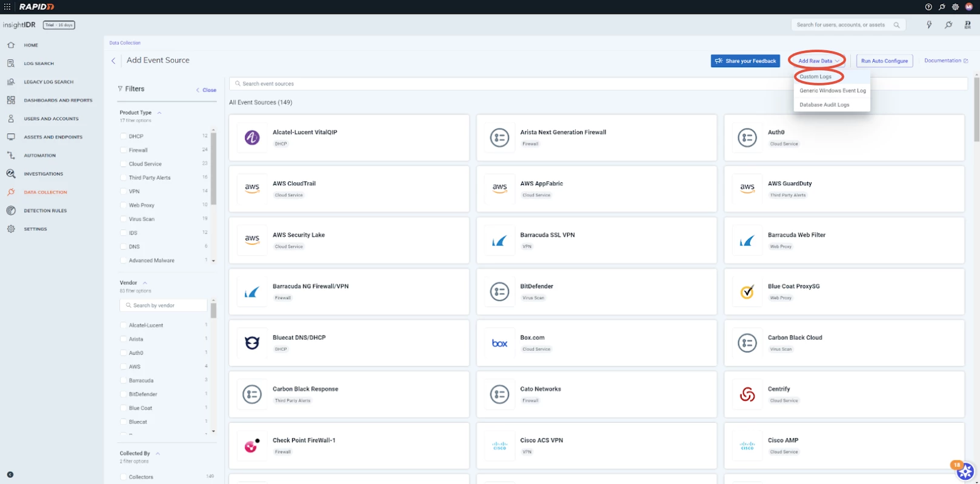Click the Product Type list scrollbar
This screenshot has width=980, height=484.
point(213,170)
